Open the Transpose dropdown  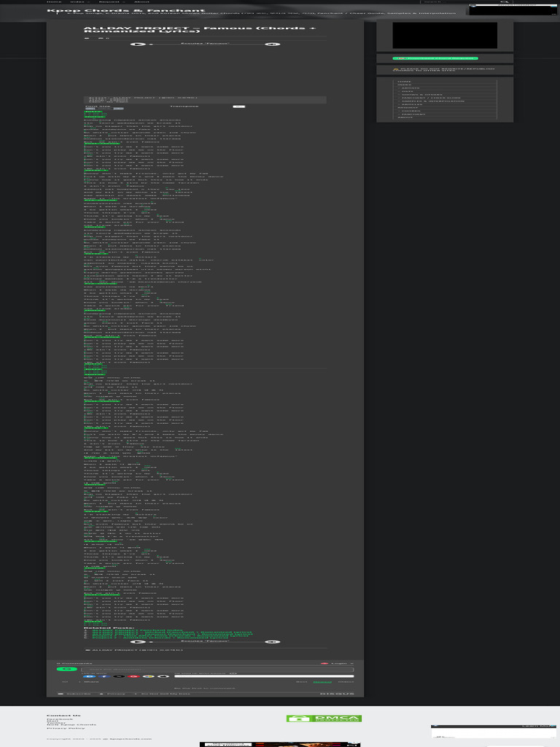click(x=239, y=107)
